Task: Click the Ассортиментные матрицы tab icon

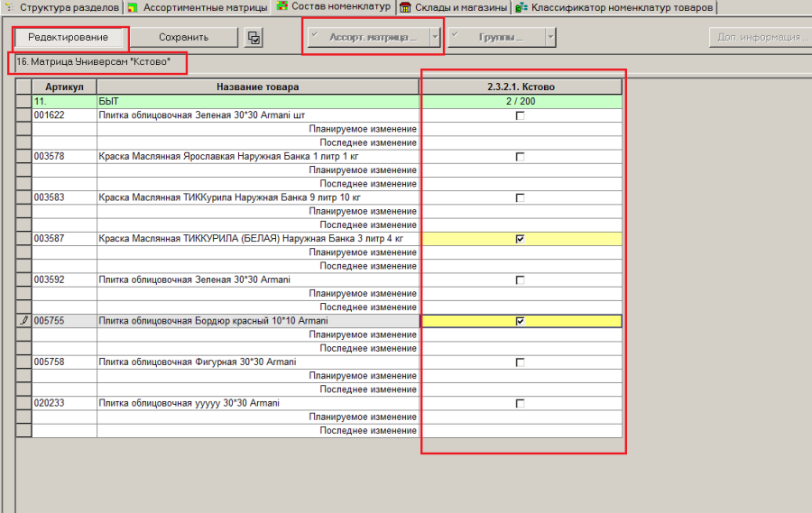Action: (x=134, y=7)
